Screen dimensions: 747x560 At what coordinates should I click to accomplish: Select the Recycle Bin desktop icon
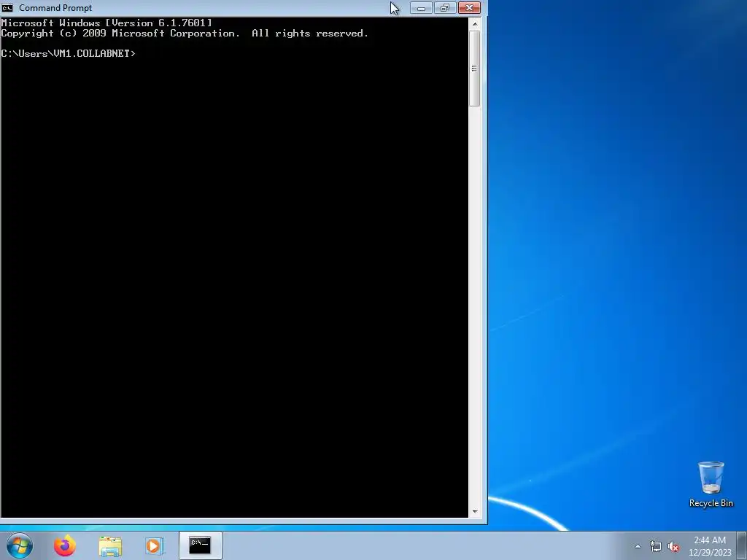[711, 484]
